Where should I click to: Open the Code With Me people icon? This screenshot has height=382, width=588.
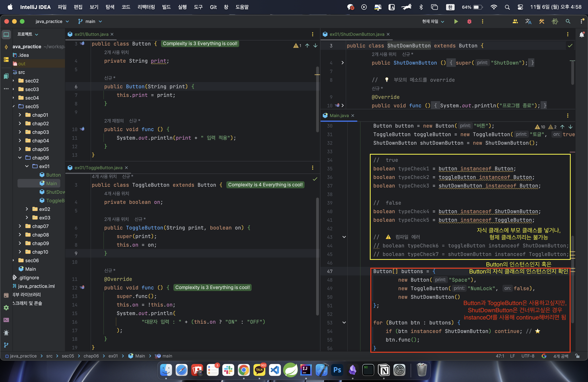[x=515, y=22]
